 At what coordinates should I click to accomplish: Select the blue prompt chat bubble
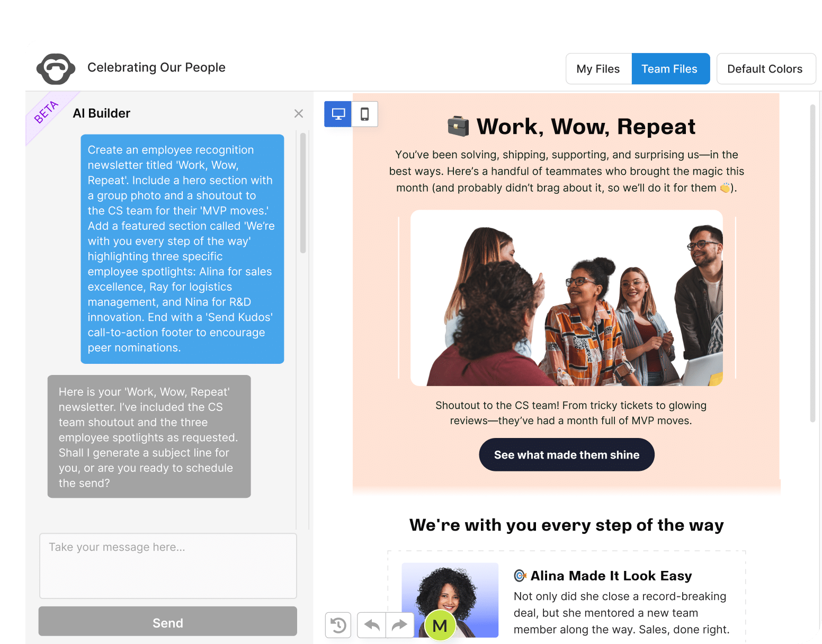[182, 249]
